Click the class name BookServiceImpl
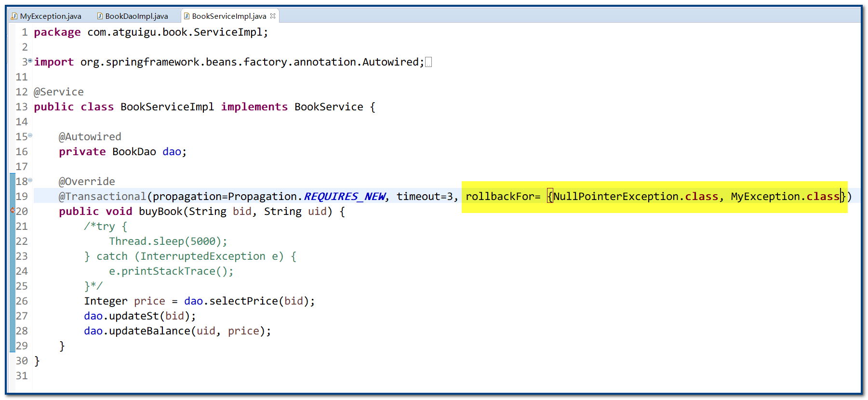Viewport: 868px width, 400px height. tap(167, 107)
